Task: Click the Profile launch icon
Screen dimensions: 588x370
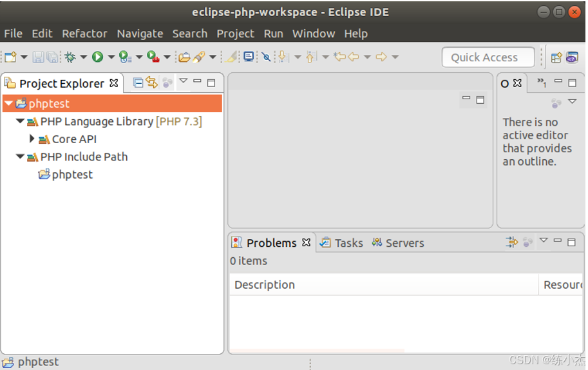Action: (x=125, y=57)
